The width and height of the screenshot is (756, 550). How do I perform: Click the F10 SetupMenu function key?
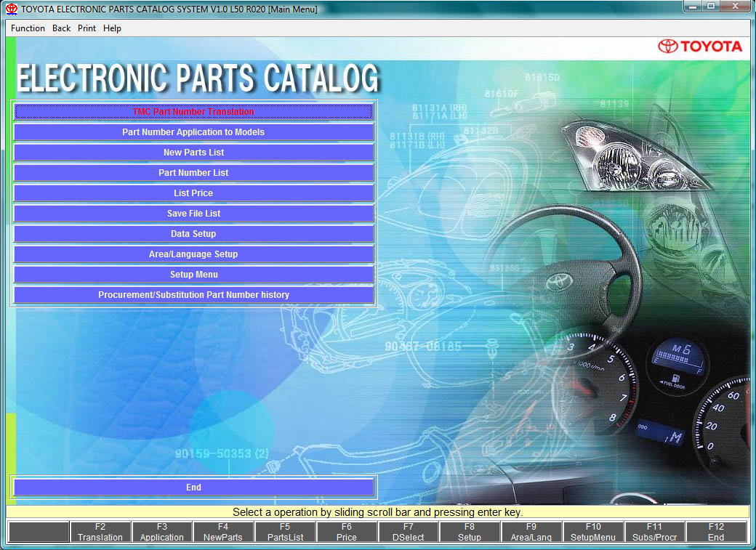(x=593, y=532)
